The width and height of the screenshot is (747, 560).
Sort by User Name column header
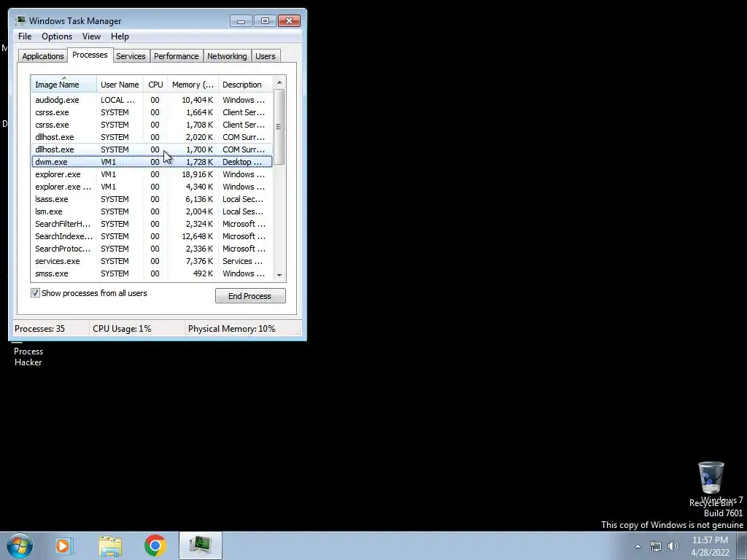120,85
